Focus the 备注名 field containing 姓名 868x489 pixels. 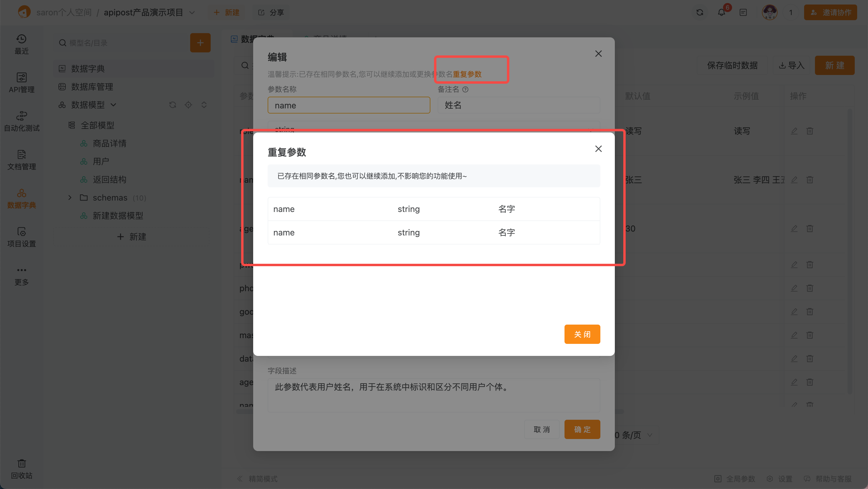519,105
